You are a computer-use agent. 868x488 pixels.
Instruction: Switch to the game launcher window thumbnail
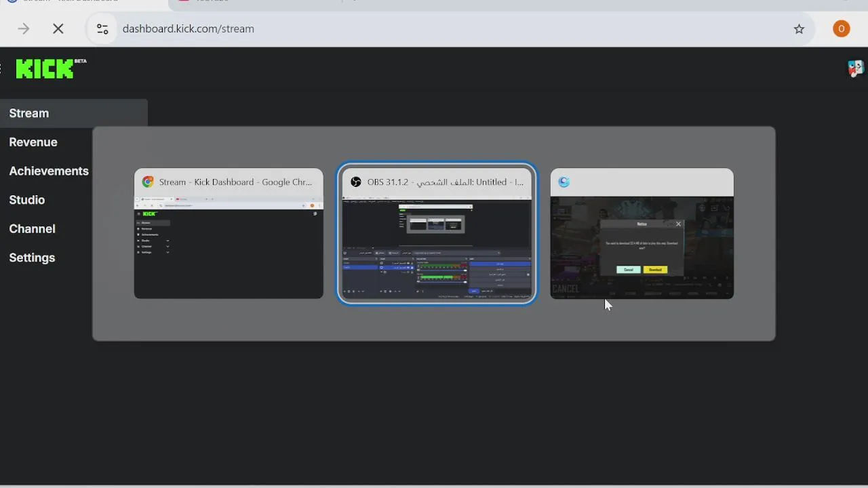[642, 233]
